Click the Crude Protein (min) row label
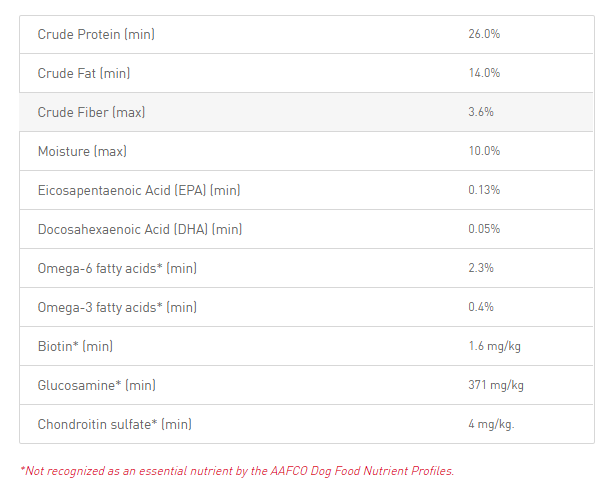Image resolution: width=598 pixels, height=482 pixels. (x=96, y=34)
